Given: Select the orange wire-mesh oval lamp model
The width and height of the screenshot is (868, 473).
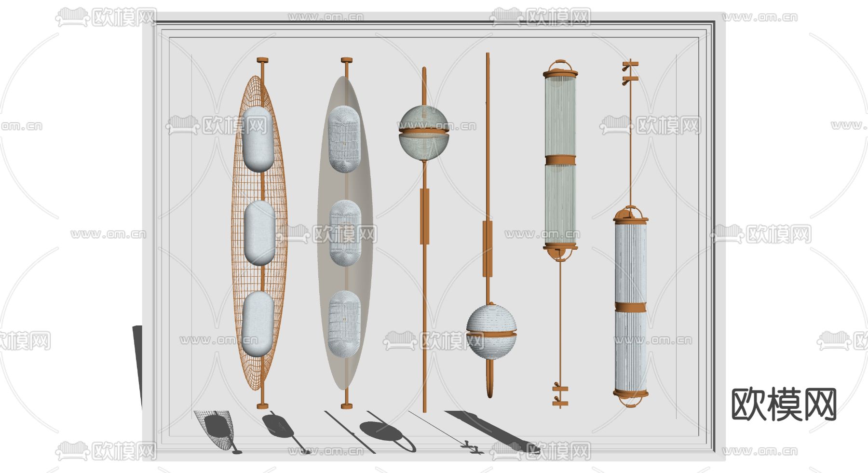Looking at the screenshot, I should pos(260,233).
